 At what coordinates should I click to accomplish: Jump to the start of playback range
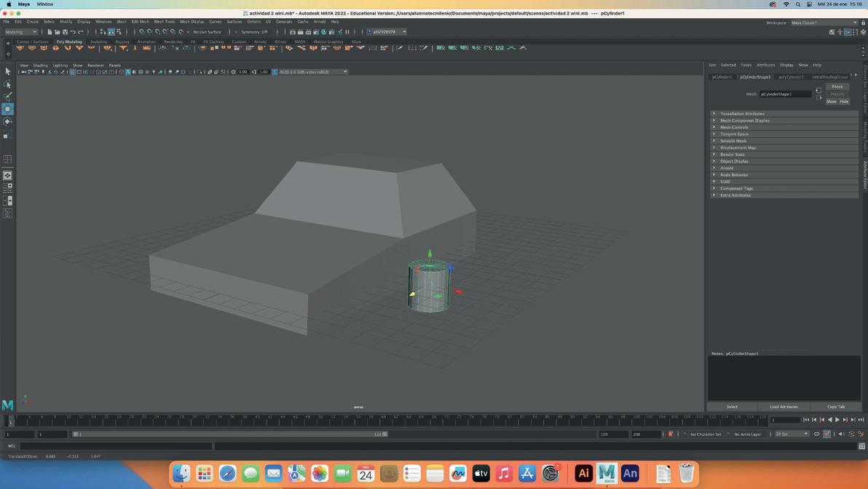click(x=806, y=420)
